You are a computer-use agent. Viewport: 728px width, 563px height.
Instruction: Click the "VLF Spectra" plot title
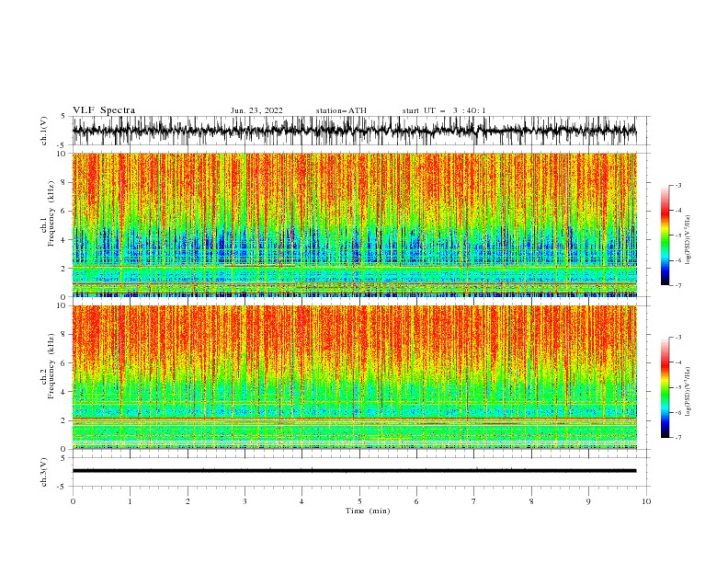pos(104,110)
